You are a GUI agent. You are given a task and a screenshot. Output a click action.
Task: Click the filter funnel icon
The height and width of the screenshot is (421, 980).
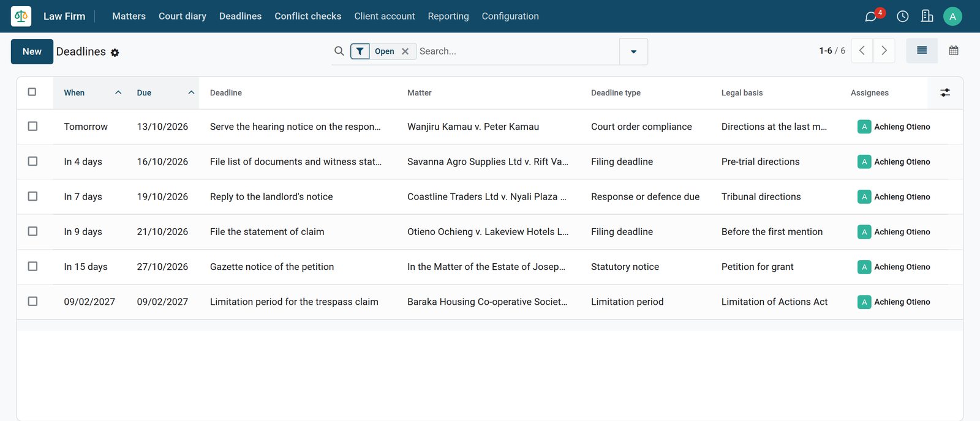(360, 51)
